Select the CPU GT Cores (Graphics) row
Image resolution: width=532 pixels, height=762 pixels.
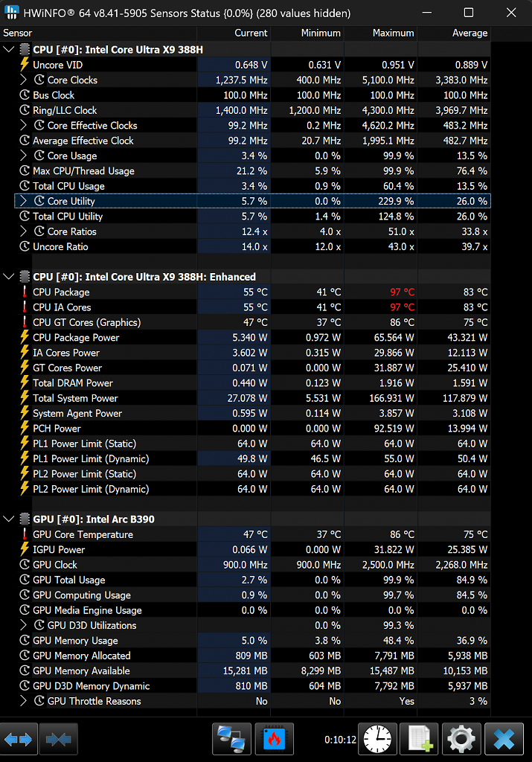coord(253,322)
